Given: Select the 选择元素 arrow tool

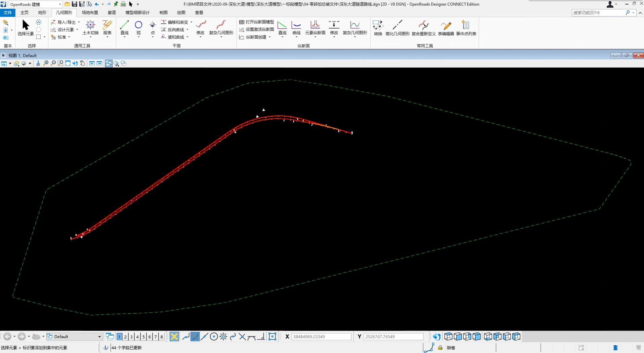Looking at the screenshot, I should (x=26, y=28).
